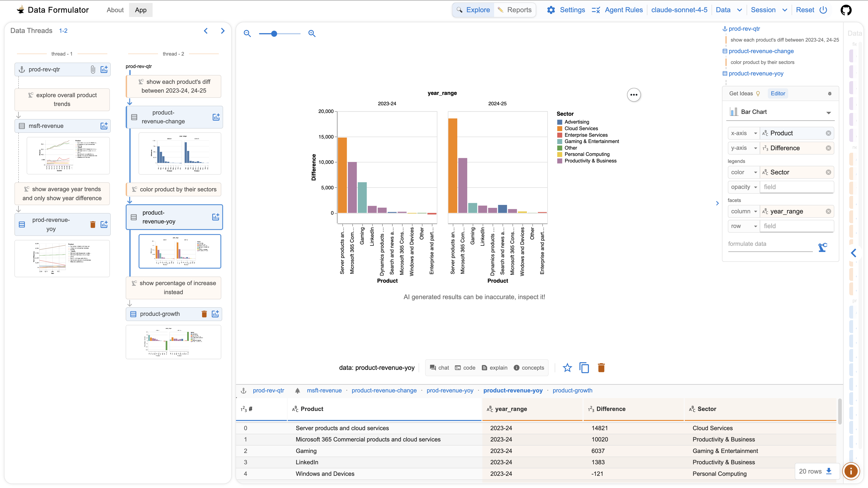Attach data via the paperclip icon on prod-rev-qtr
This screenshot has width=868, height=488.
[93, 69]
